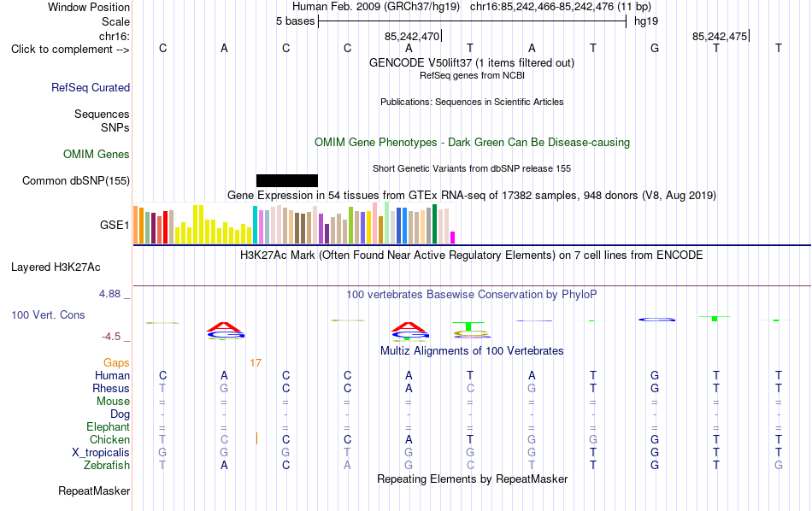Click the orange insertion mark in Chicken row

pyautogui.click(x=257, y=438)
